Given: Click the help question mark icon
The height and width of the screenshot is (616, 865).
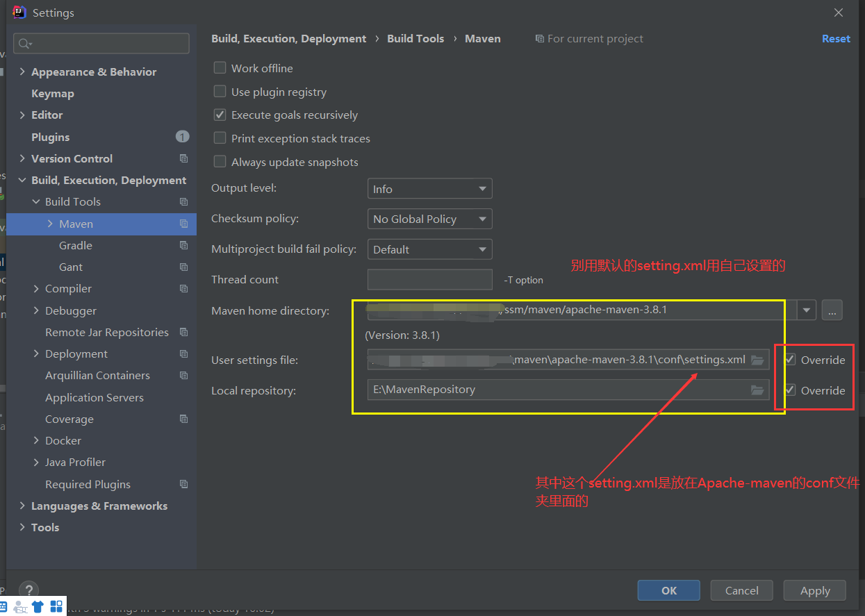Looking at the screenshot, I should click(x=28, y=590).
